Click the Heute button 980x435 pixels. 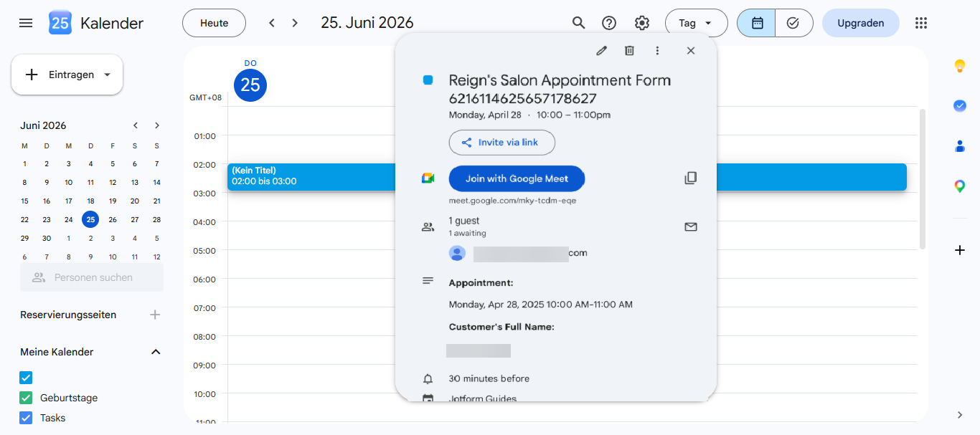(x=214, y=23)
